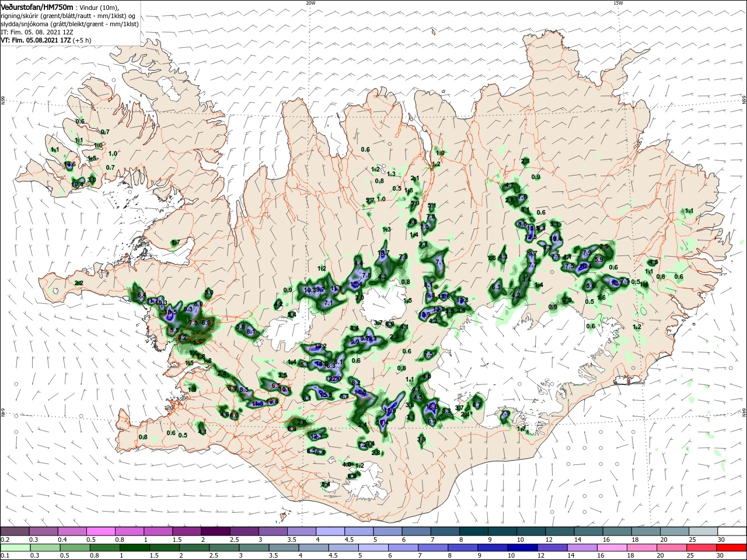Click the 6 slate-blue swatch in the upper legend row
This screenshot has width=747, height=560.
click(416, 531)
